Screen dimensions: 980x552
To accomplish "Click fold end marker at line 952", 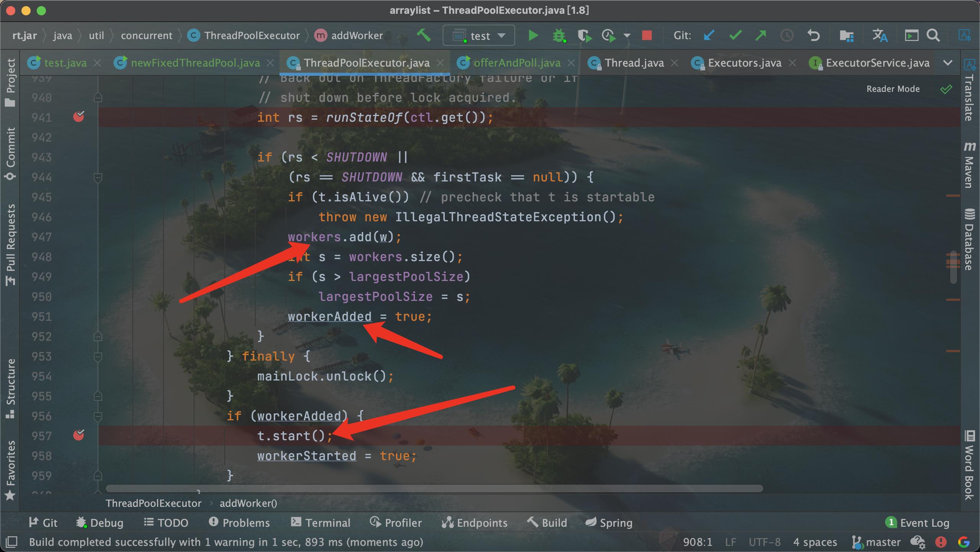I will point(98,336).
